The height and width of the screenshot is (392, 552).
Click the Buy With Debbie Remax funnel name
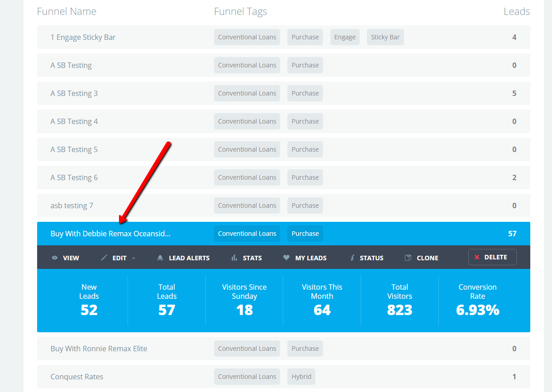[x=111, y=234]
